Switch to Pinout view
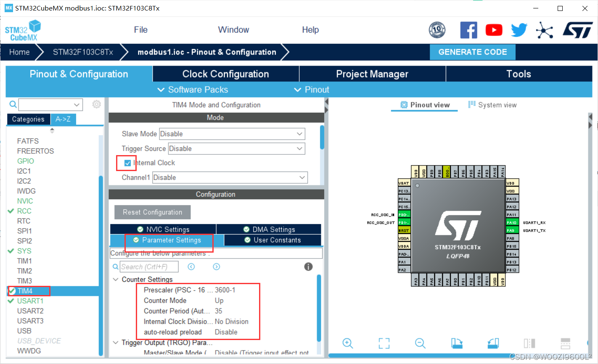 tap(425, 105)
